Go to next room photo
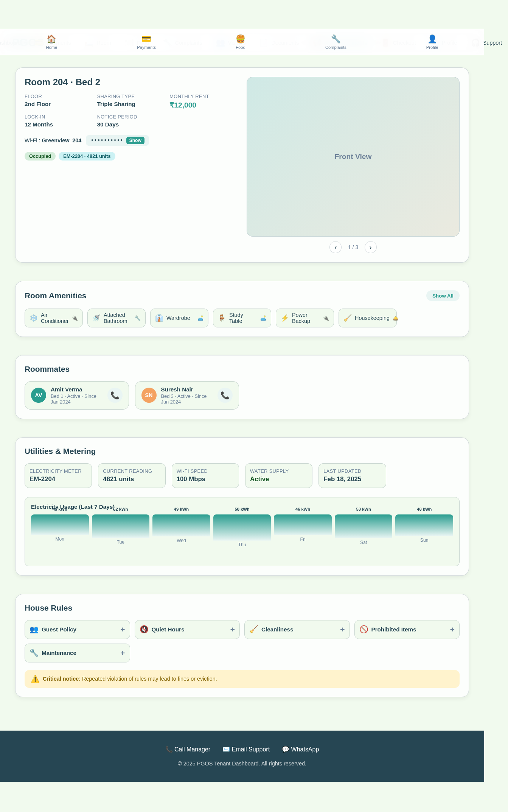The width and height of the screenshot is (508, 812). (x=371, y=247)
